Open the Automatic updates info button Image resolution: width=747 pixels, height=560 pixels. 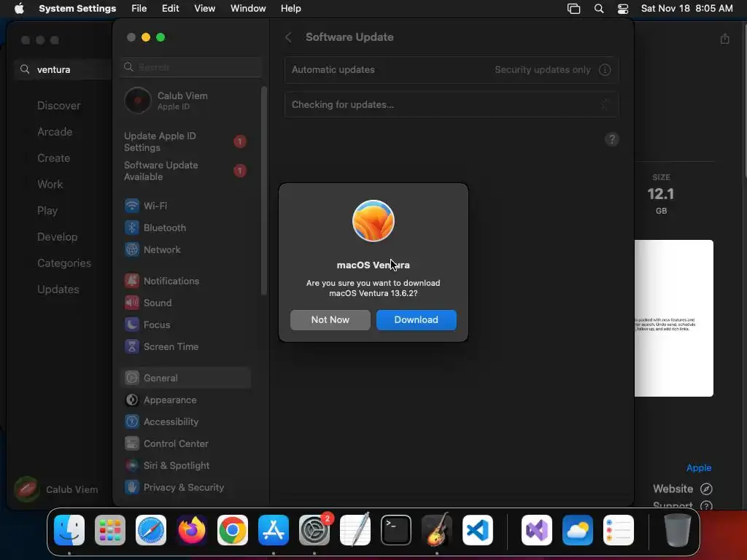click(605, 69)
